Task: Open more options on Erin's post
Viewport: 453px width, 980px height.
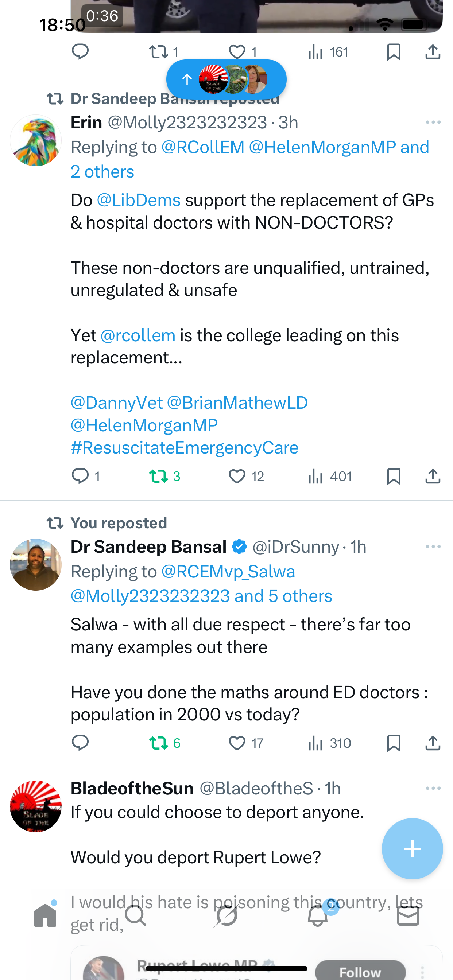Action: point(433,122)
